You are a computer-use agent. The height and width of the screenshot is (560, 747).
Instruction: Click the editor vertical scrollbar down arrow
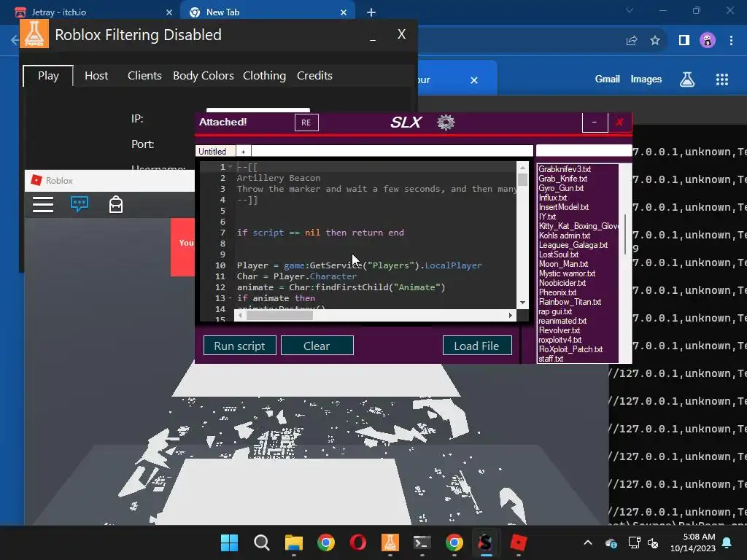tap(522, 303)
